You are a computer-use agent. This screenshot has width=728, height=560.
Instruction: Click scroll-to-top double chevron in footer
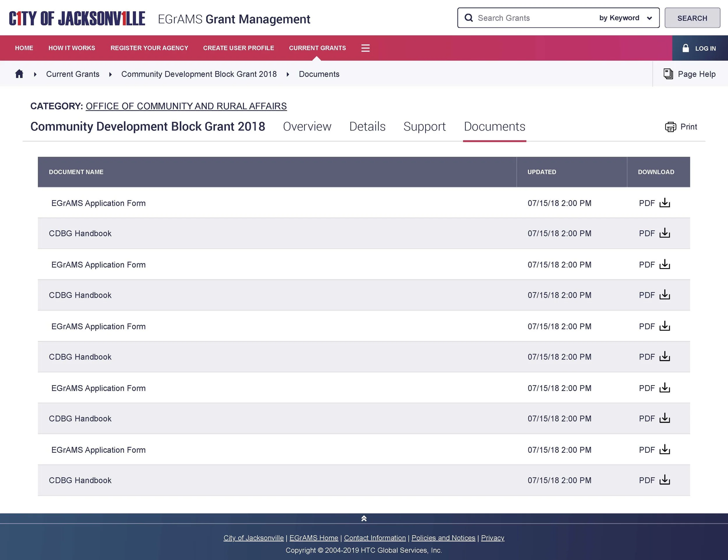coord(364,519)
